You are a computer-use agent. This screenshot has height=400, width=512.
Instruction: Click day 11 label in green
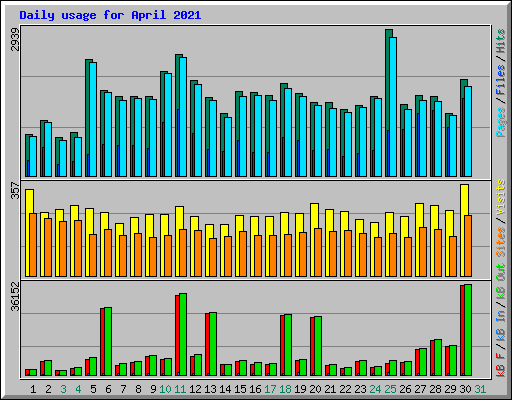(180, 389)
